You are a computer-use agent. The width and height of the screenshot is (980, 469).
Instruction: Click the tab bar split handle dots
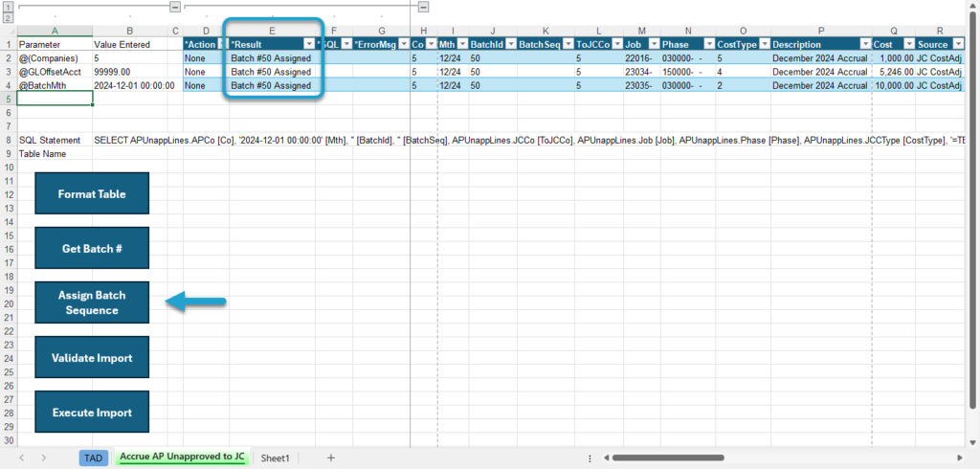click(590, 458)
